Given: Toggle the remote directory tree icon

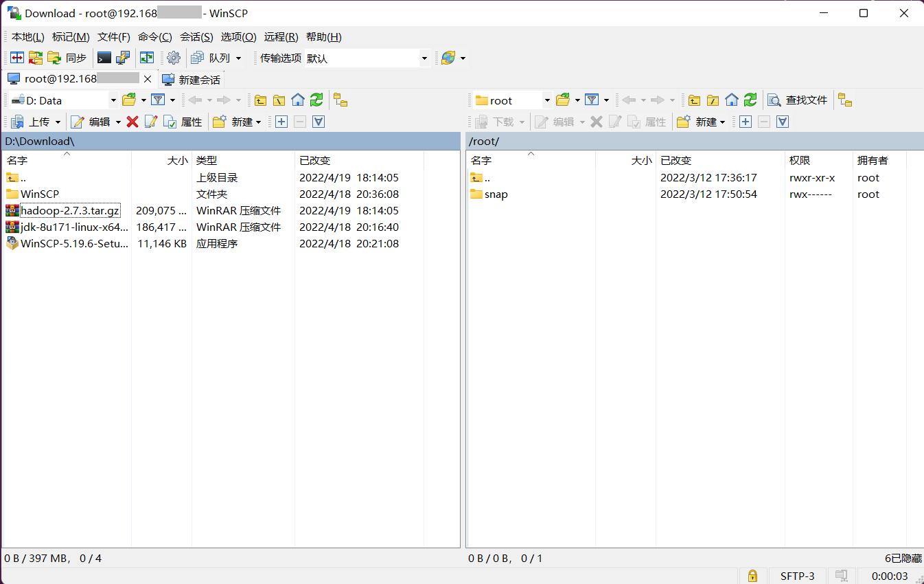Looking at the screenshot, I should click(845, 100).
